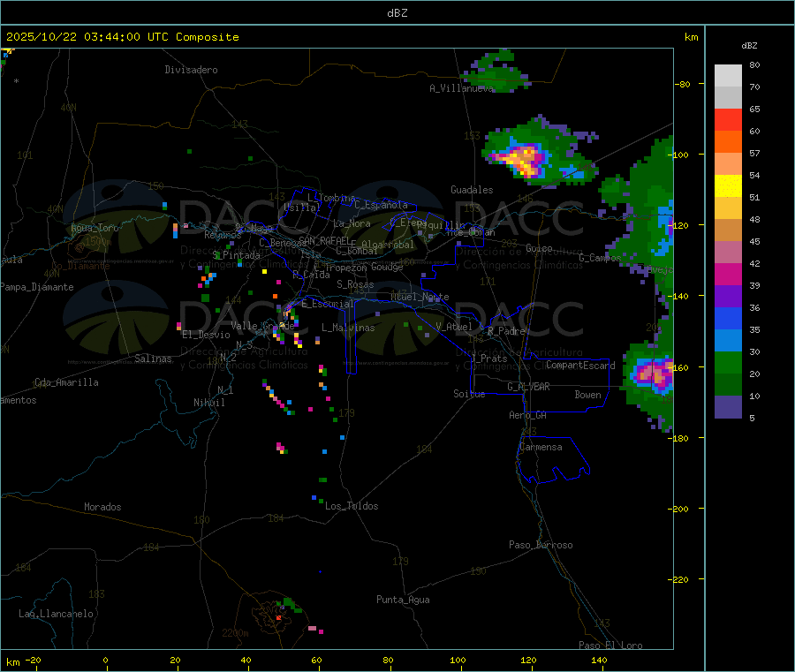Image resolution: width=795 pixels, height=672 pixels.
Task: Click the red 60-65 dBZ legend swatch
Action: 728,119
